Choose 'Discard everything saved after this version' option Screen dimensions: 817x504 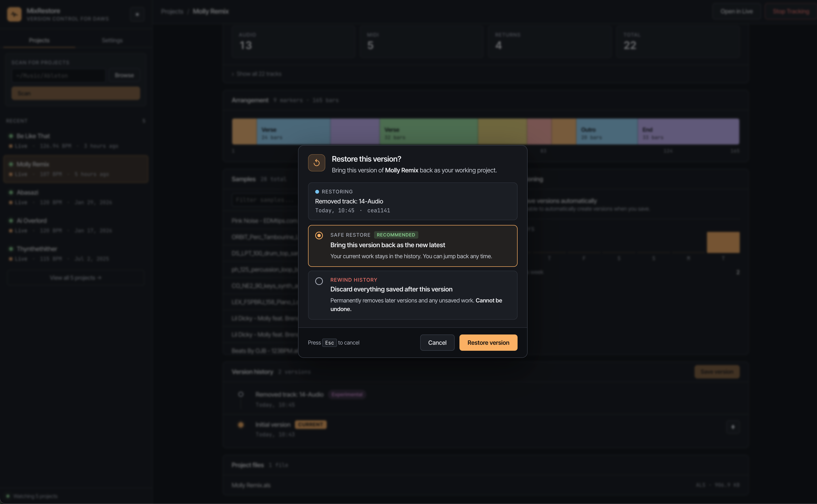391,289
